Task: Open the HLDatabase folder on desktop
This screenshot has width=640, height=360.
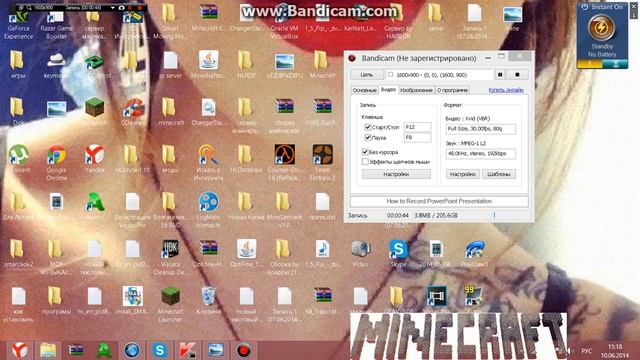Action: [246, 158]
